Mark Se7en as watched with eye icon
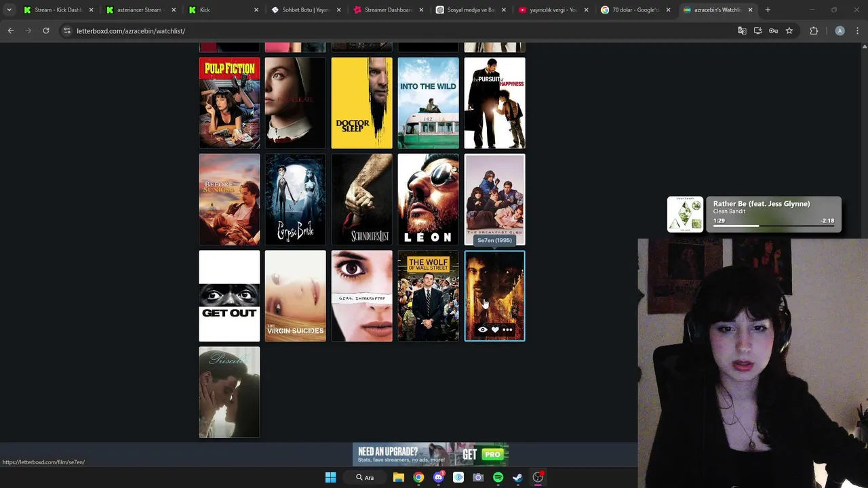The width and height of the screenshot is (868, 488). click(x=483, y=329)
